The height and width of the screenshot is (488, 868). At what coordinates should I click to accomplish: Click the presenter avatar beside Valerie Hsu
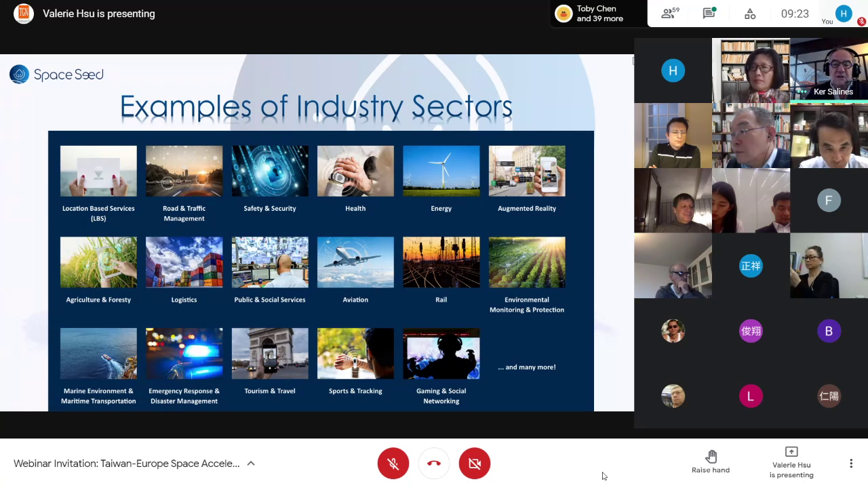(24, 14)
